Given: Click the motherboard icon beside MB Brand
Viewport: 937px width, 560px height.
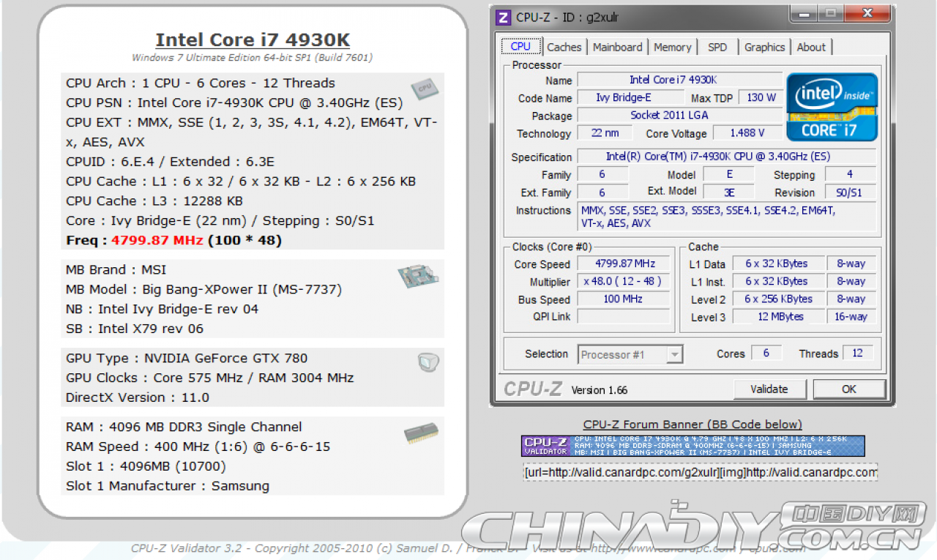Looking at the screenshot, I should point(418,277).
